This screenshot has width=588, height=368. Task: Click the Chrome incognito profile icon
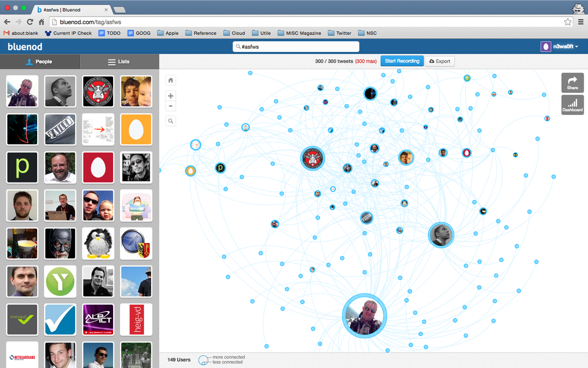[578, 8]
